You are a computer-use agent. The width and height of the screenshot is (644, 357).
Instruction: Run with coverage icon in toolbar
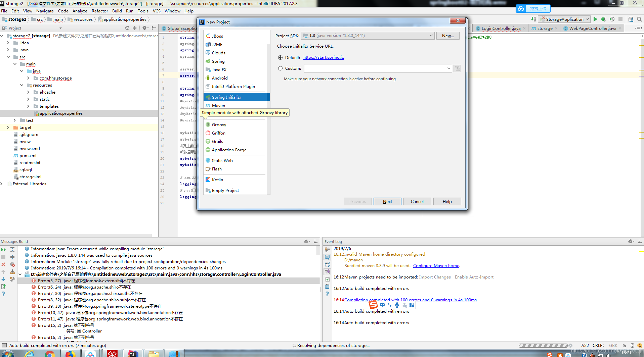[612, 19]
